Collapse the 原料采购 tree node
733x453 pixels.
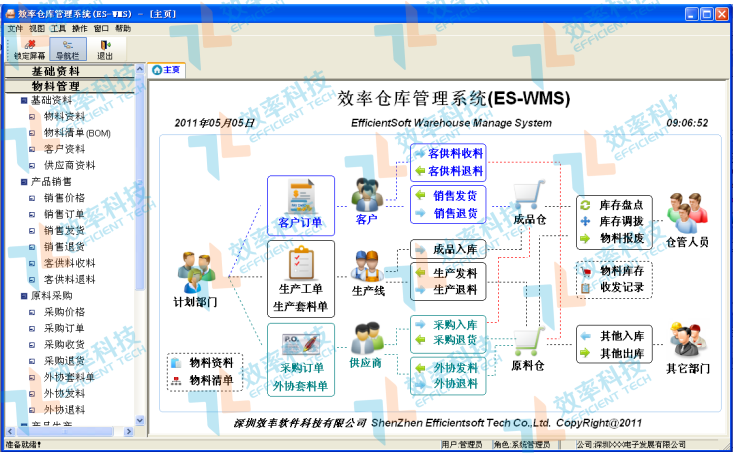pos(24,296)
